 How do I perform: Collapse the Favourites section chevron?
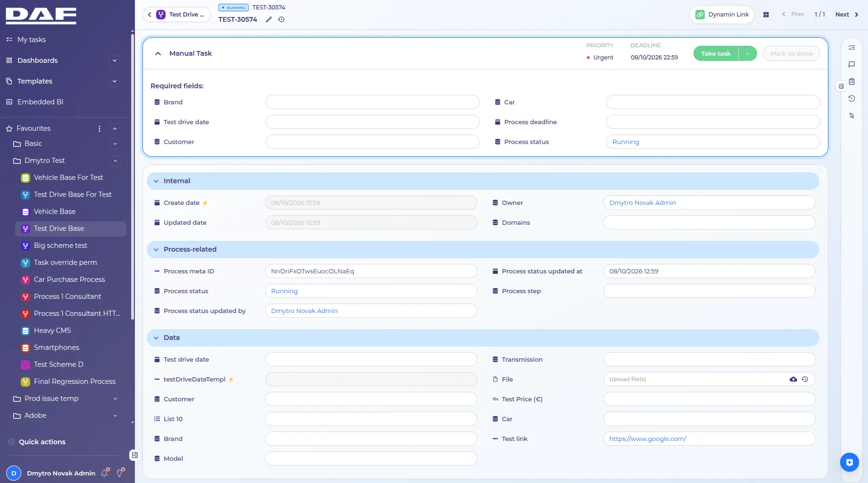[115, 128]
